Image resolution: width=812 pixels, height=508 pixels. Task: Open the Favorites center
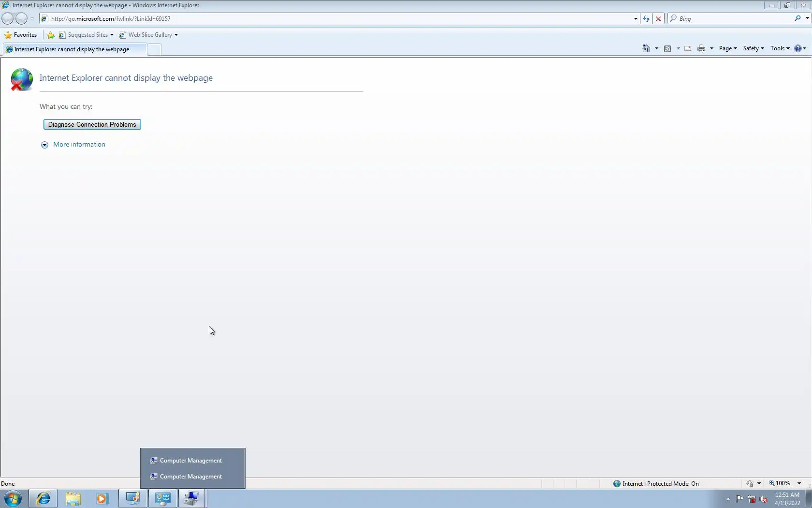click(21, 35)
